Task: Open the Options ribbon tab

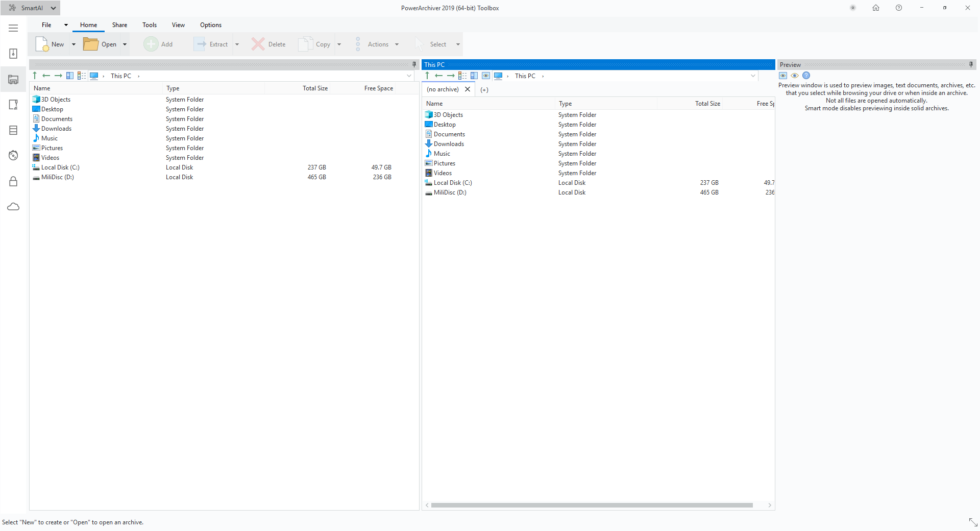Action: click(210, 25)
